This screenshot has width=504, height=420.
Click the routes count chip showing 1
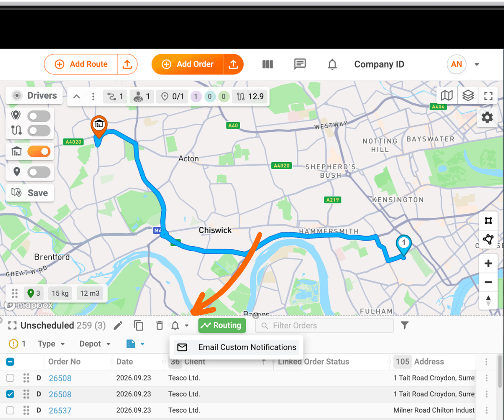pos(115,97)
